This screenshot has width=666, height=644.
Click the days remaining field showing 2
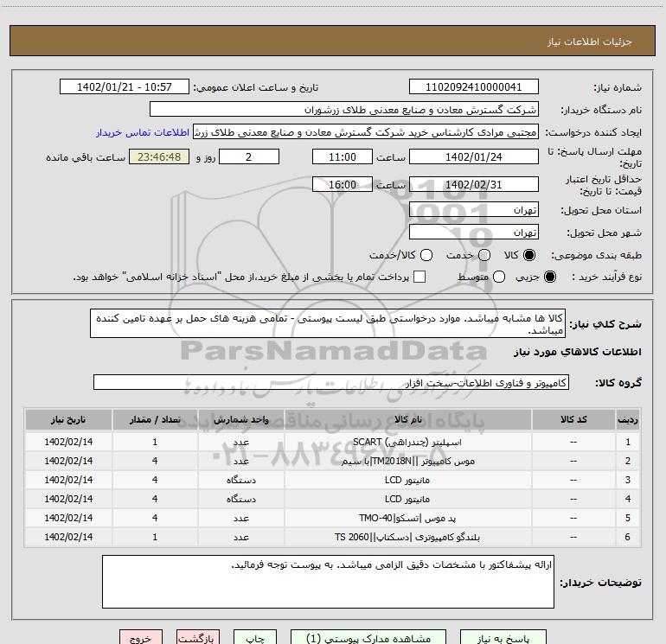coord(249,157)
